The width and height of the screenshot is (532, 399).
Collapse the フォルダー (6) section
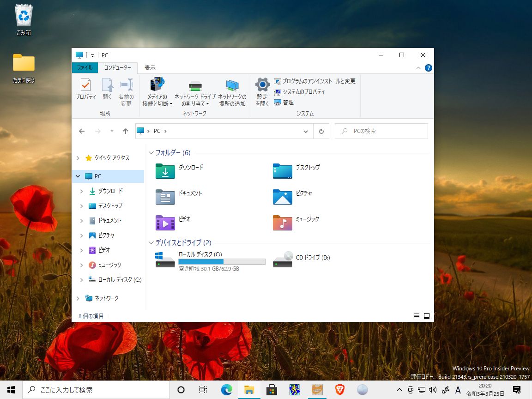click(x=151, y=152)
